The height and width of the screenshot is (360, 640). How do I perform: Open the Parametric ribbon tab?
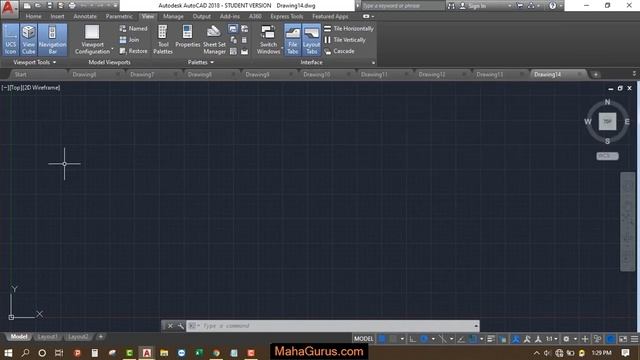point(119,16)
